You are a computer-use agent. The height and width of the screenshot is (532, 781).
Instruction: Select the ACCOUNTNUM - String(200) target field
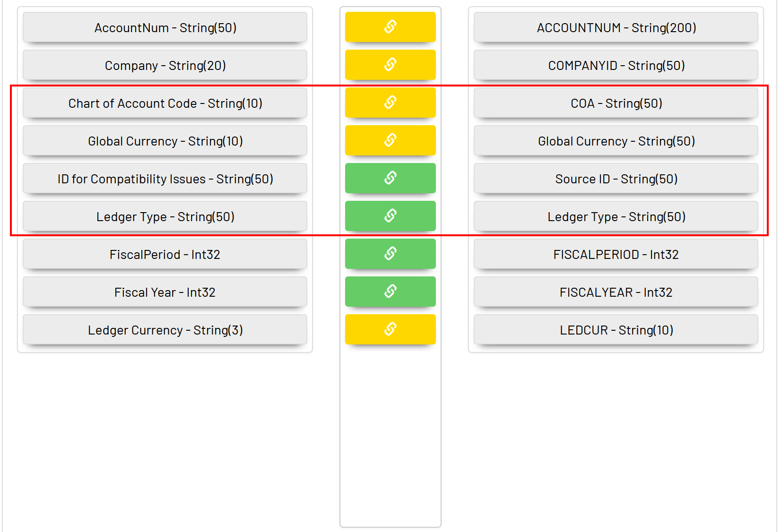pos(616,27)
